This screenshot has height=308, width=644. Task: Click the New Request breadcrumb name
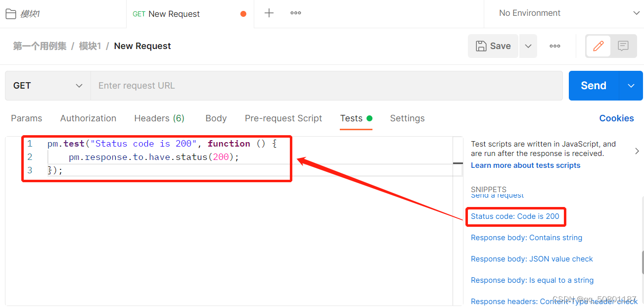[142, 46]
